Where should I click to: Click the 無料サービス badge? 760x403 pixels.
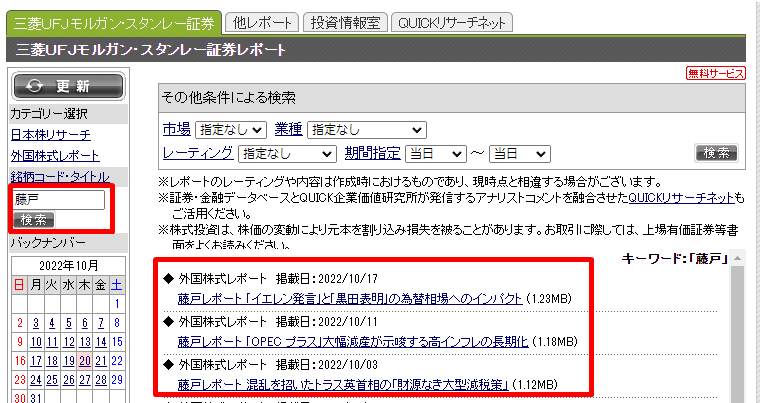(716, 73)
